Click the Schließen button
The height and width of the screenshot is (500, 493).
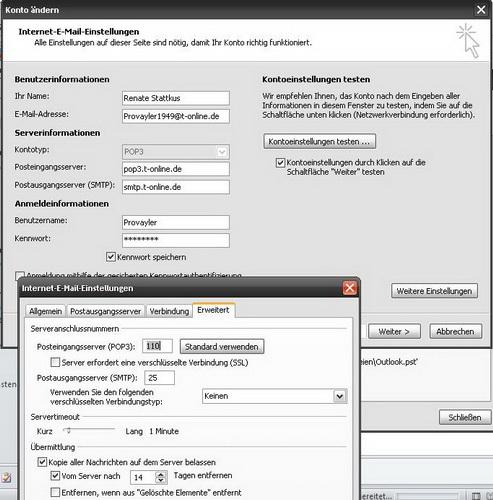(465, 417)
